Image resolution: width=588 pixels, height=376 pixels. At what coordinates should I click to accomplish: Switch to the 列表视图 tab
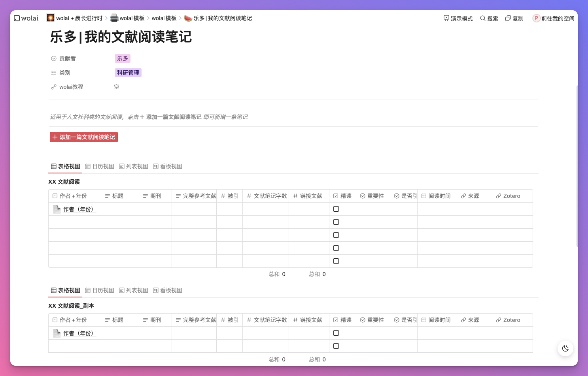[134, 166]
